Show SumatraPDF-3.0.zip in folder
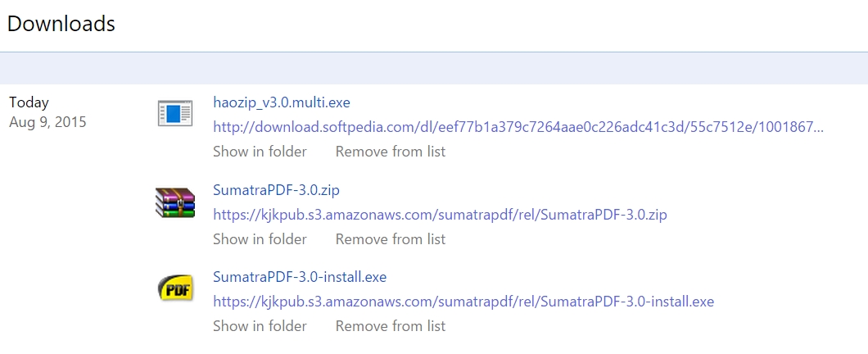Viewport: 868px width, 354px height. click(x=260, y=239)
